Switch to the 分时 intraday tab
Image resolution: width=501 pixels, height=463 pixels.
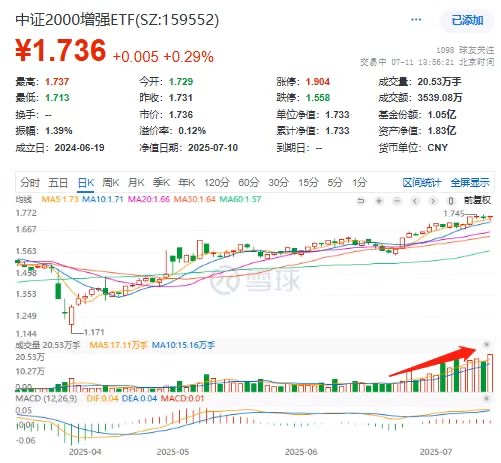click(x=30, y=183)
